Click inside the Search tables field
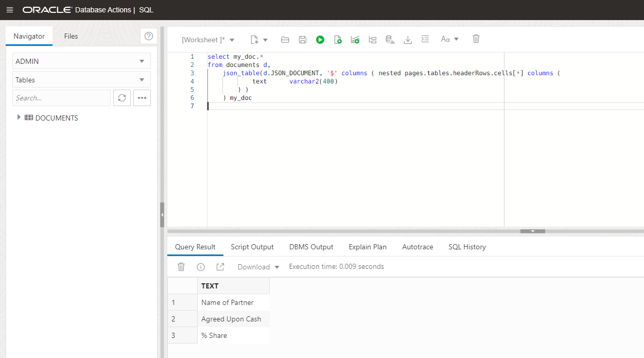The height and width of the screenshot is (358, 644). pos(61,98)
